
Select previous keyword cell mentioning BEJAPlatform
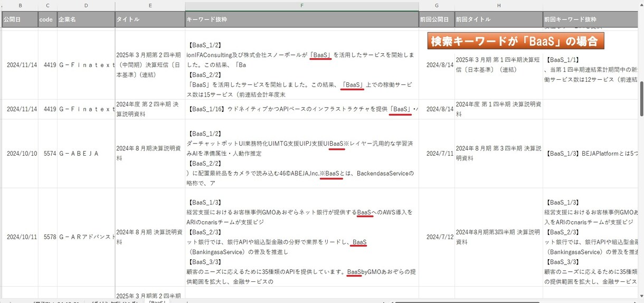coord(591,154)
